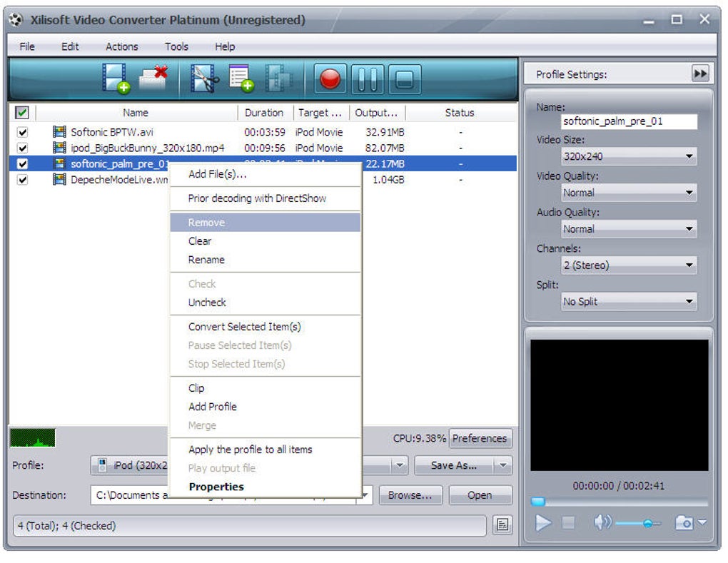Open the Edit menu

pos(70,46)
